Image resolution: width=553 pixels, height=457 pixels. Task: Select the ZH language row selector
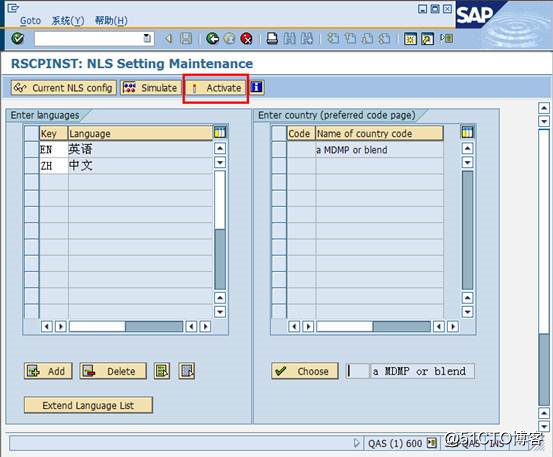pyautogui.click(x=32, y=165)
